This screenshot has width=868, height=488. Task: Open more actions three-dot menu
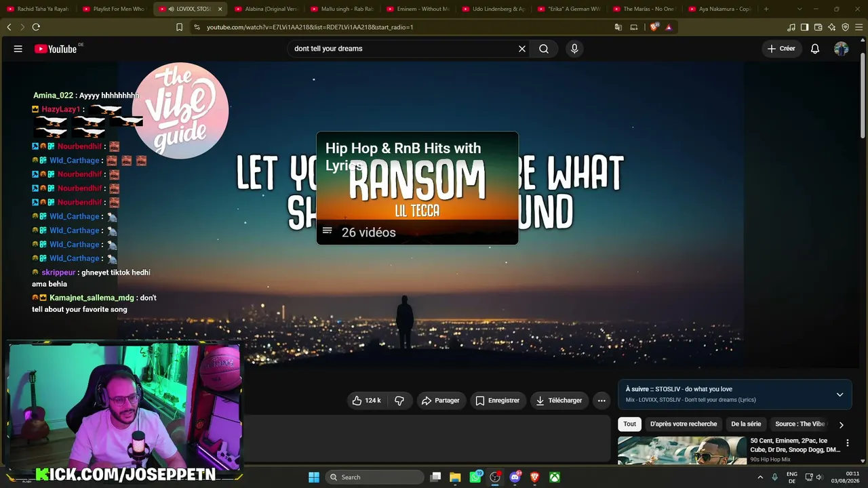tap(601, 401)
